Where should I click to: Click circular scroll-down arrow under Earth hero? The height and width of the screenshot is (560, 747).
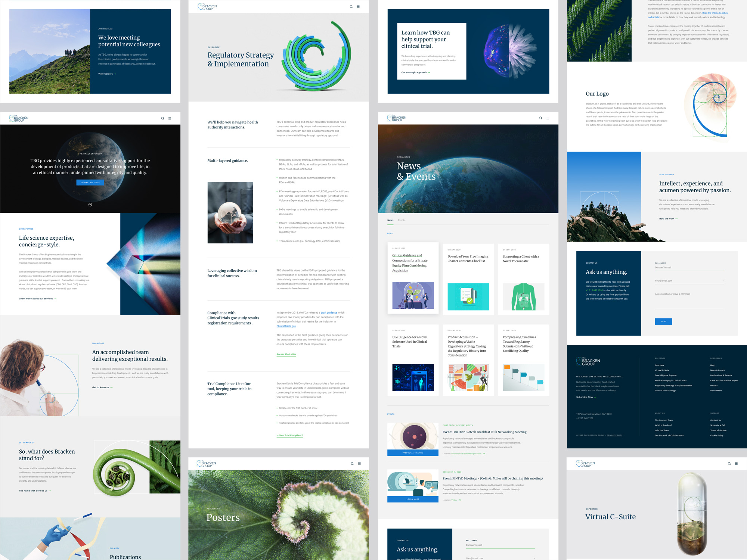pos(90,205)
